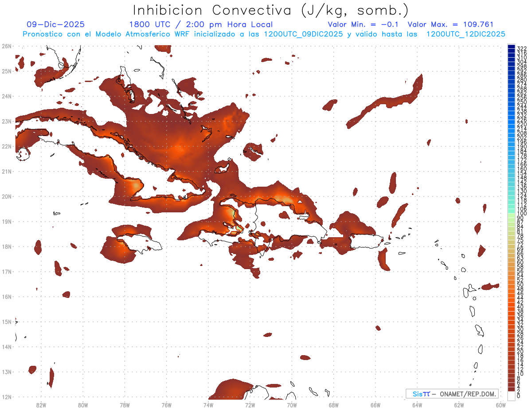Click the "18N" latitude label

(x=7, y=247)
